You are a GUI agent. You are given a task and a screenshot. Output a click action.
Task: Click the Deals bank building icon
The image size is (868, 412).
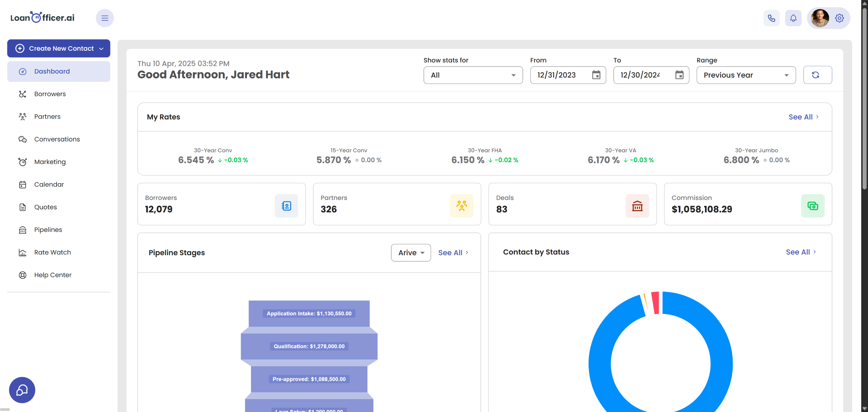(x=637, y=206)
